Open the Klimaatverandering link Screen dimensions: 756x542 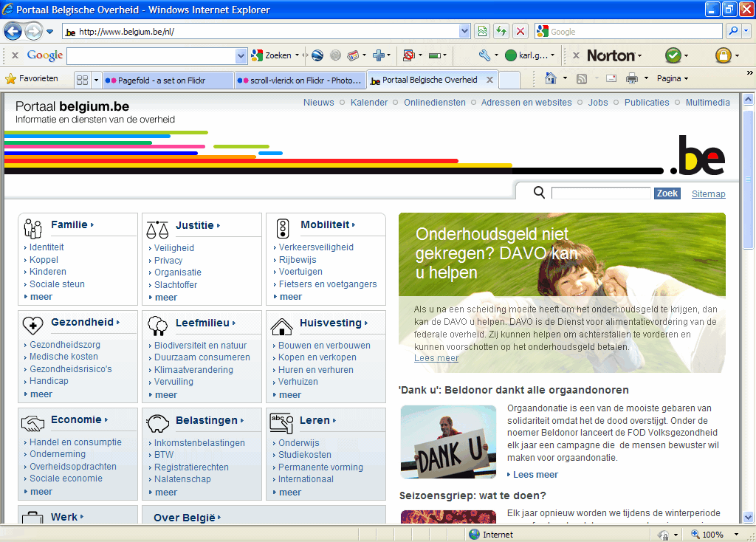point(193,370)
